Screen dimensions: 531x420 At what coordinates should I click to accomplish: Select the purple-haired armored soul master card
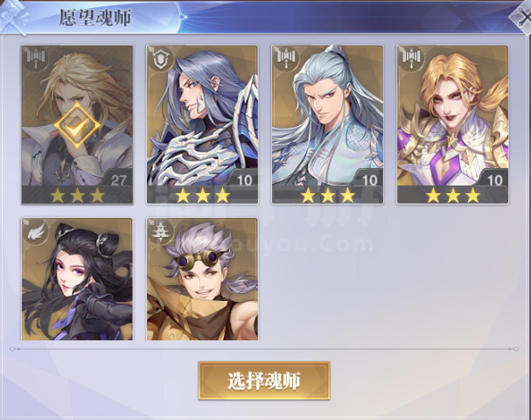202,124
